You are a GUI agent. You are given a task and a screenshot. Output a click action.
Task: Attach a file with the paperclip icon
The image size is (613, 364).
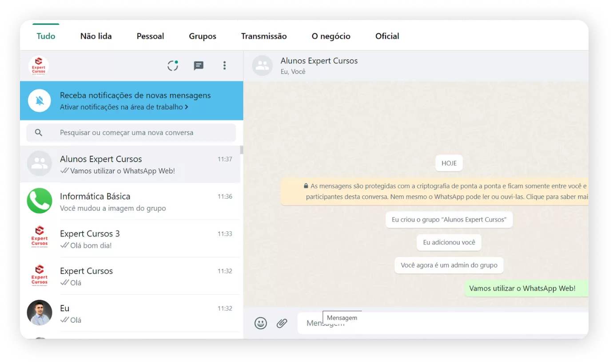click(282, 323)
